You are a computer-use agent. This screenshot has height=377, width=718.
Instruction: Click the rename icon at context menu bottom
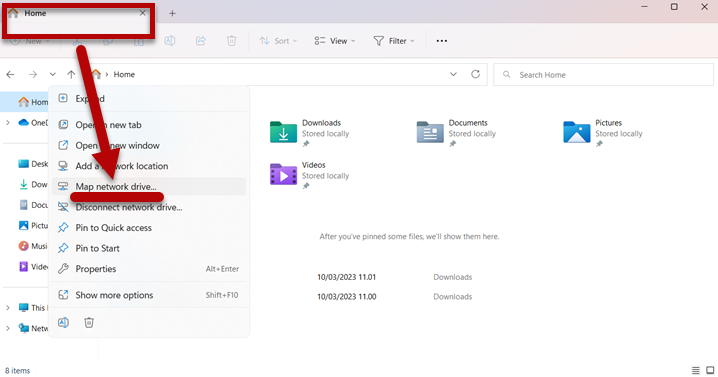click(63, 322)
